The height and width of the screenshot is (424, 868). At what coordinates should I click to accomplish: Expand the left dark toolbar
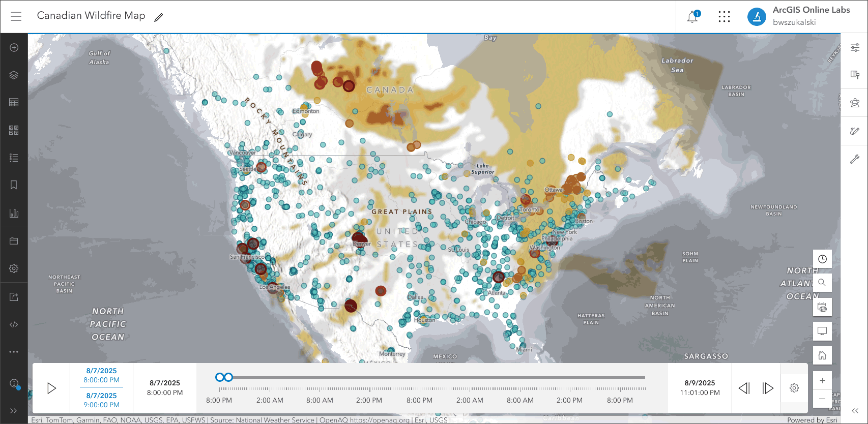pyautogui.click(x=14, y=411)
